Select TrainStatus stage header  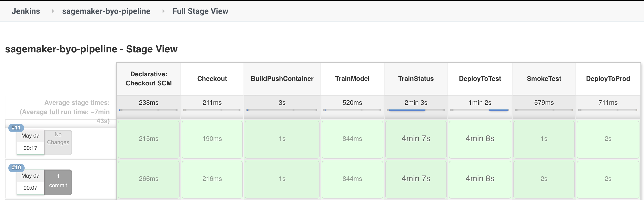(x=416, y=79)
